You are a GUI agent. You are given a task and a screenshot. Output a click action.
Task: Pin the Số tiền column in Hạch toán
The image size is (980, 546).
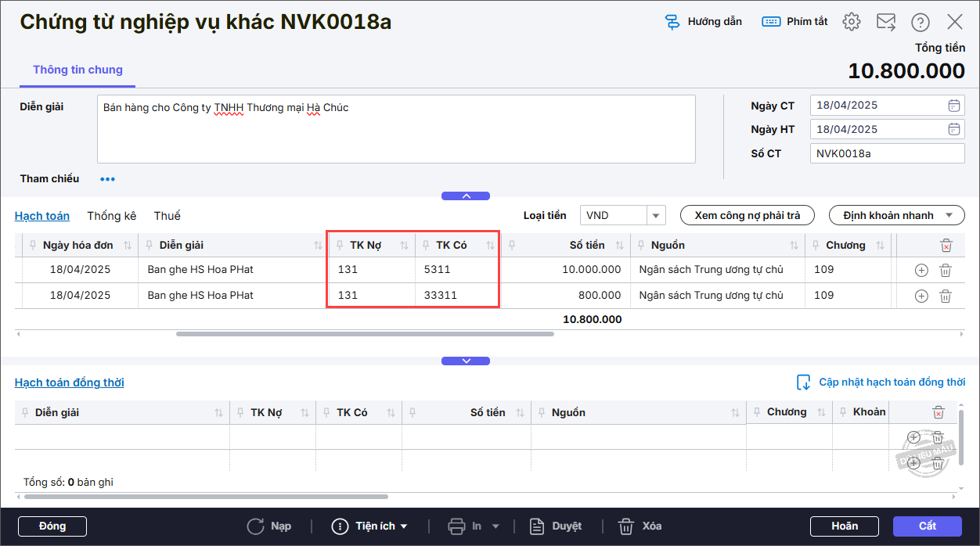(511, 246)
